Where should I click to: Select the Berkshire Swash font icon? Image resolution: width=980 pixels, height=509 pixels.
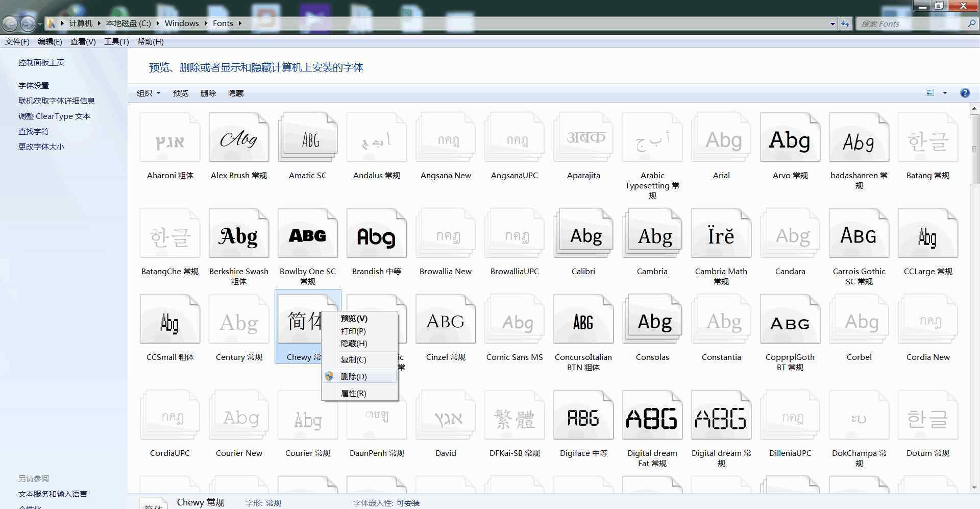click(239, 234)
